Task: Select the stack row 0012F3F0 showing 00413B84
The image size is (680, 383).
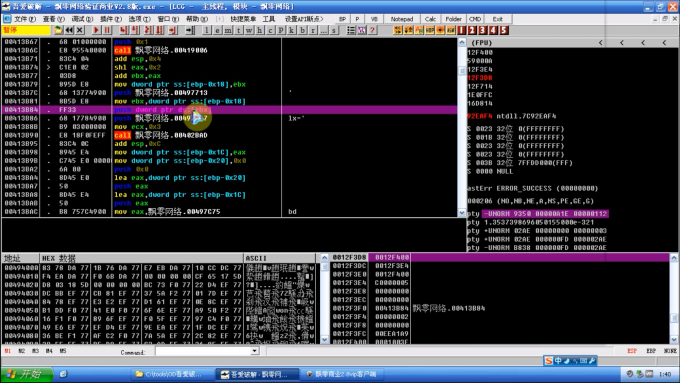Action: click(x=499, y=308)
